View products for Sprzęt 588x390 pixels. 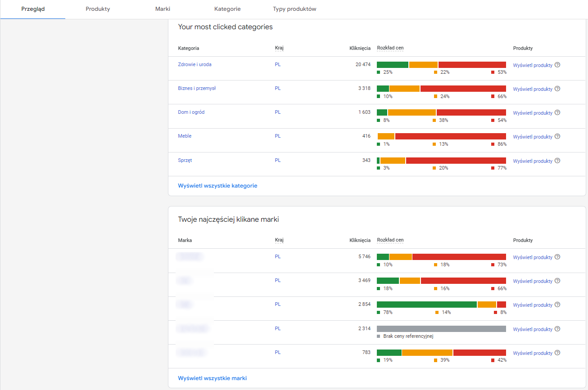[x=533, y=161]
